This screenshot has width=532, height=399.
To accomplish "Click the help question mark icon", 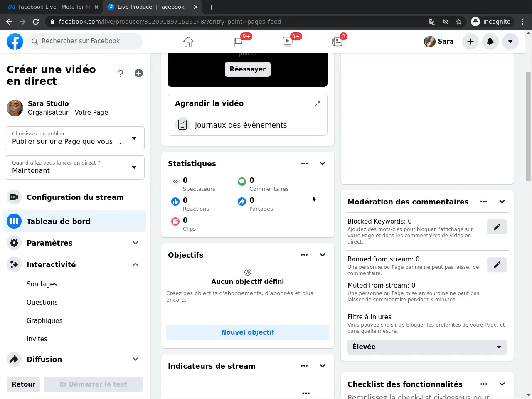I will pyautogui.click(x=121, y=74).
